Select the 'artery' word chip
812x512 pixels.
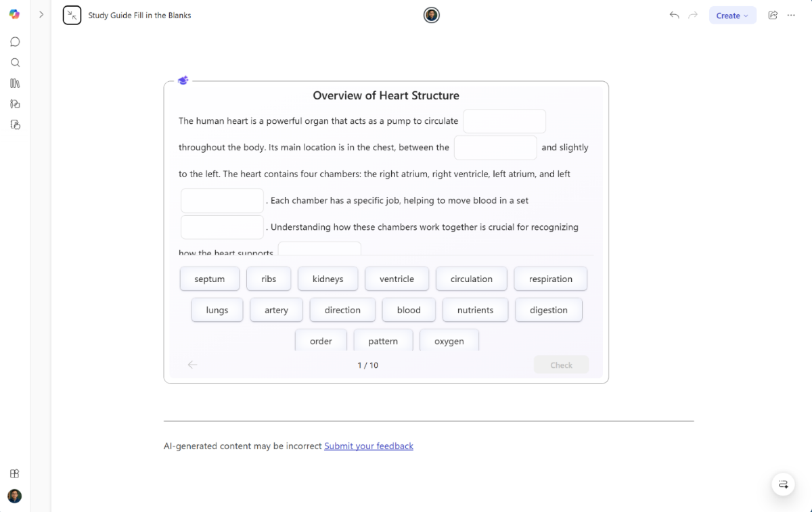[x=276, y=310]
